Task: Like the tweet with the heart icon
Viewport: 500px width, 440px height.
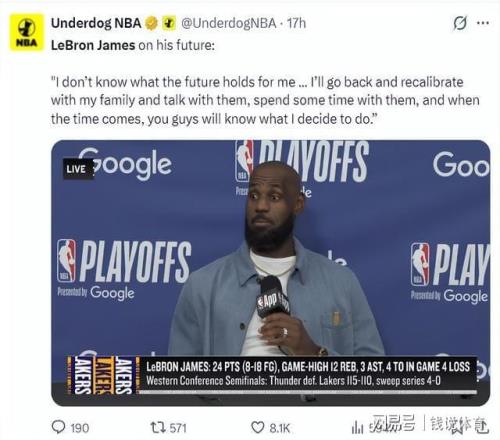Action: click(x=258, y=427)
